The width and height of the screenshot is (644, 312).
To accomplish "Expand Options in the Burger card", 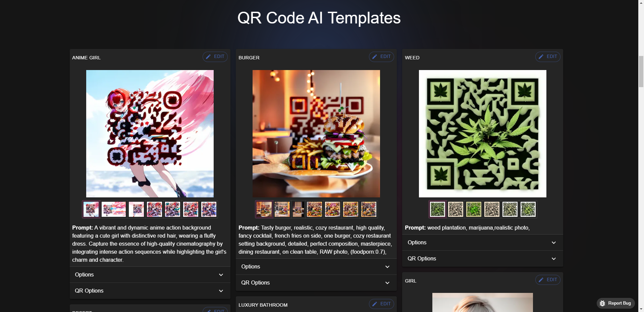I will [x=316, y=267].
